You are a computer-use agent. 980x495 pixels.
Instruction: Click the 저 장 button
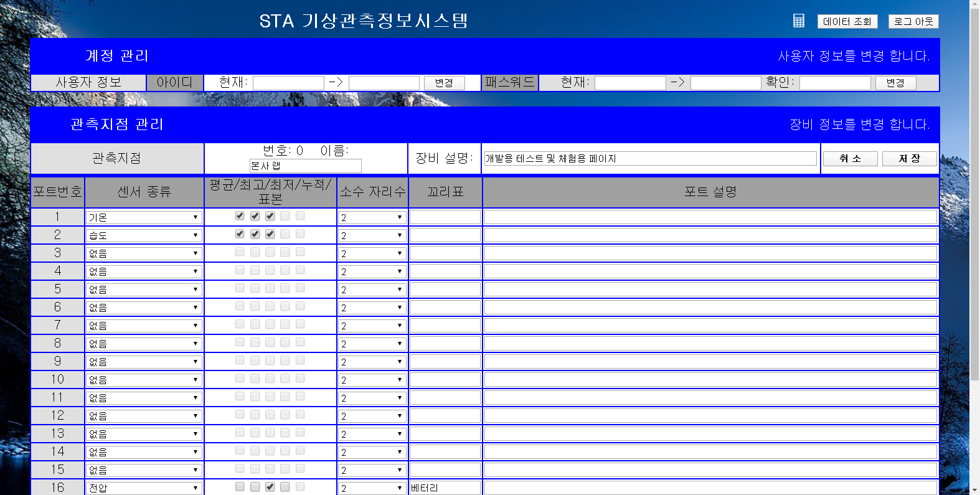[909, 159]
